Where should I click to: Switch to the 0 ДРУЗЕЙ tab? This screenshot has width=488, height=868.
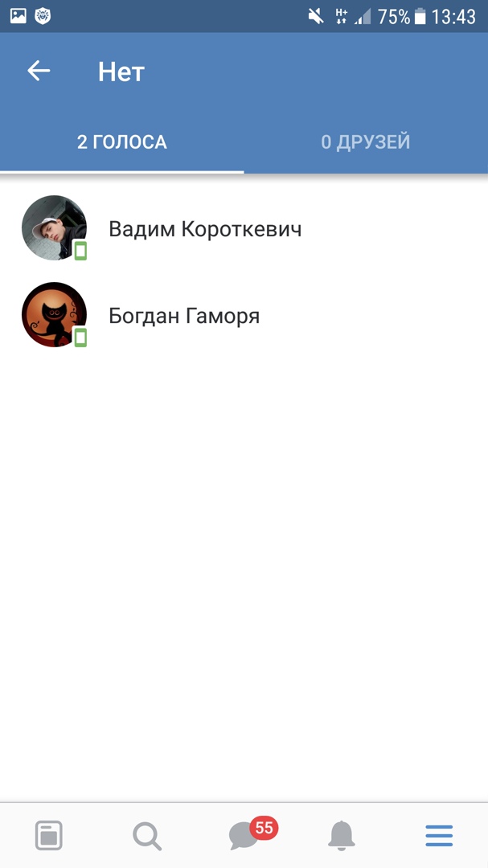366,142
